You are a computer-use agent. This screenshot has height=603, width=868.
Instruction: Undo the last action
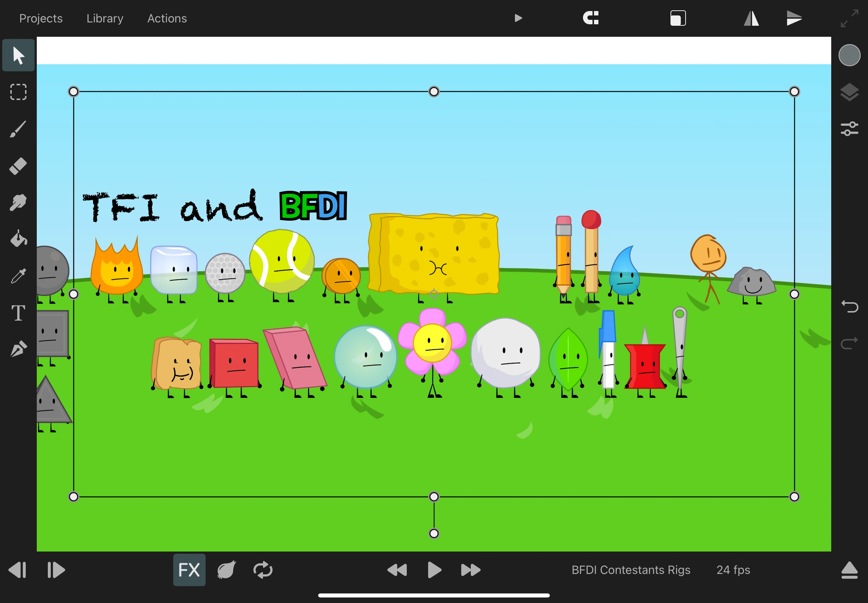[x=850, y=307]
